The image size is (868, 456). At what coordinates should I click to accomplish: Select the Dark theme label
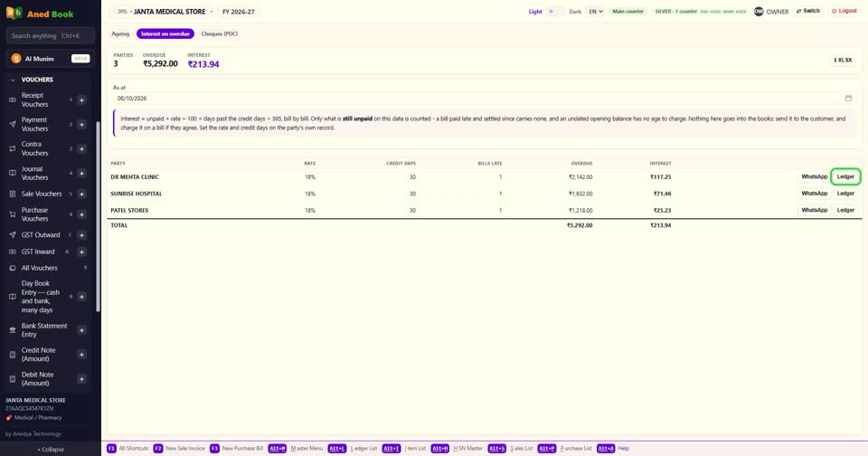coord(575,12)
